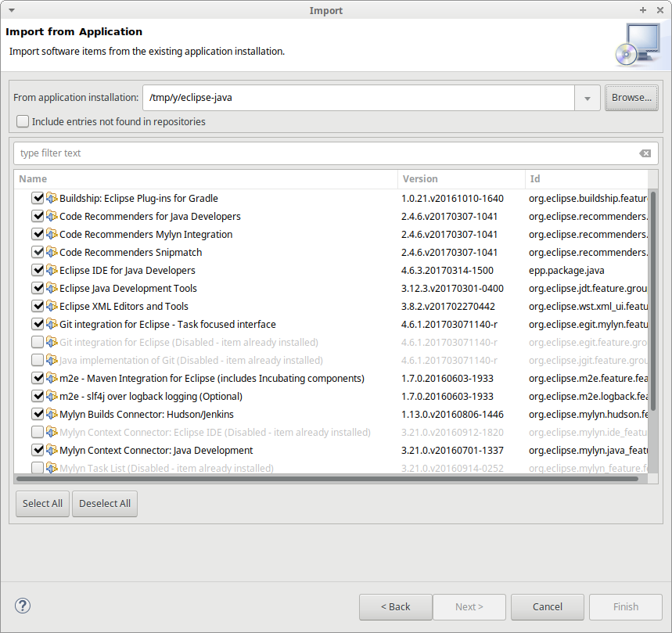Screen dimensions: 672x633
Task: Focus the type filter text field
Action: [x=336, y=153]
